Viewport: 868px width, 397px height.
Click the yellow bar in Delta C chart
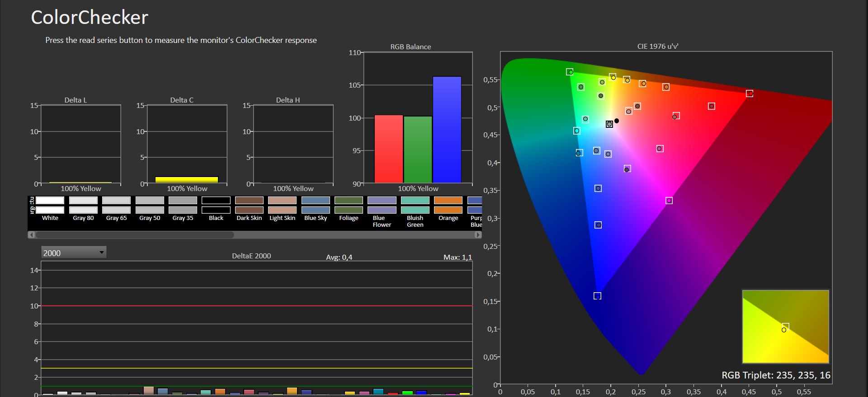pos(187,179)
